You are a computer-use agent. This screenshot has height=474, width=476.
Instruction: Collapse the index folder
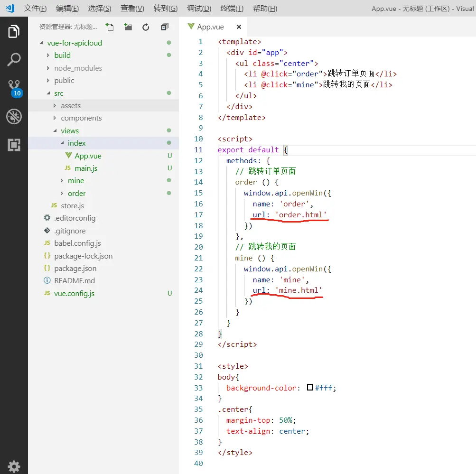point(62,143)
